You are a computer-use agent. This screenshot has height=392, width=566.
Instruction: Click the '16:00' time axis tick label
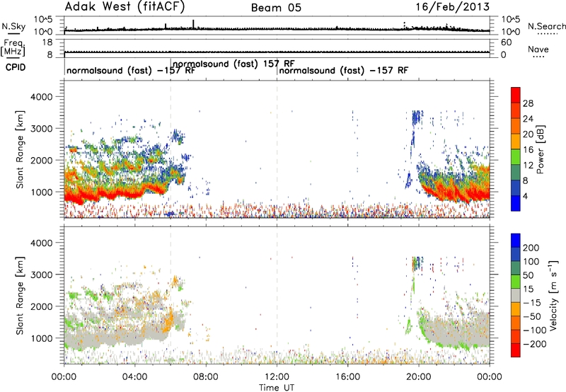click(x=347, y=377)
